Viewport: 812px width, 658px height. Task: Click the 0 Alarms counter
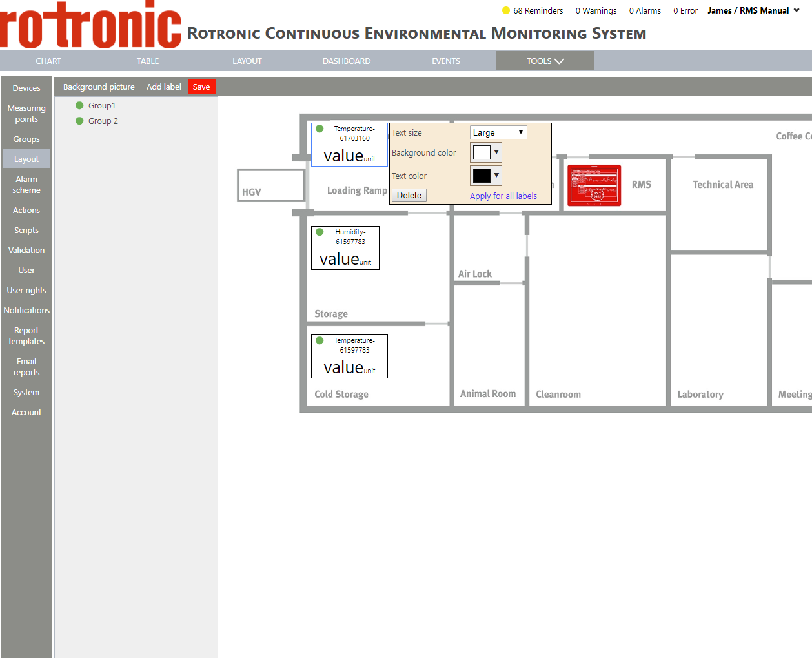pos(645,10)
